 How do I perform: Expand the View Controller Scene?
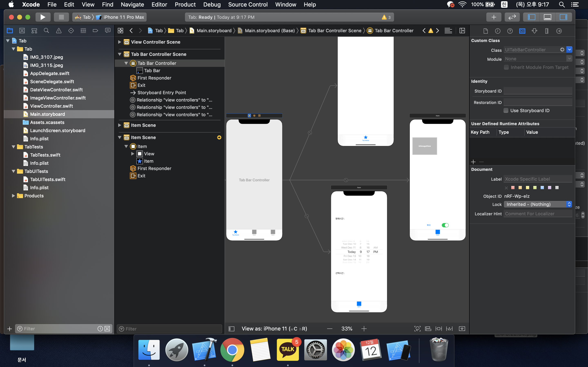[x=120, y=42]
